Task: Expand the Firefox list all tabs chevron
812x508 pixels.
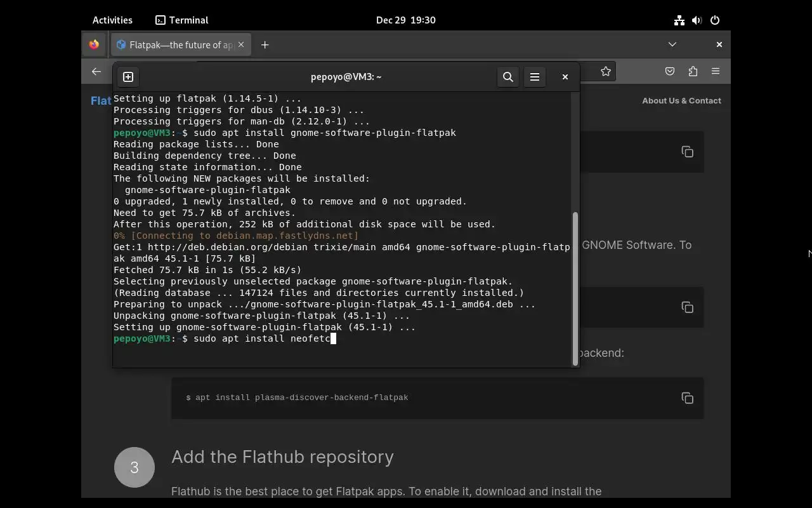Action: point(672,44)
